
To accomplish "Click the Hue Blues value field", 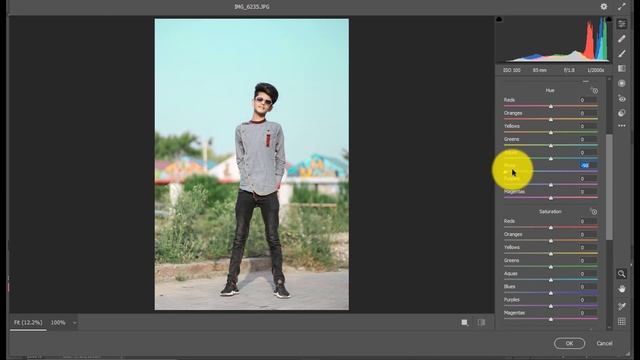I will [x=588, y=165].
